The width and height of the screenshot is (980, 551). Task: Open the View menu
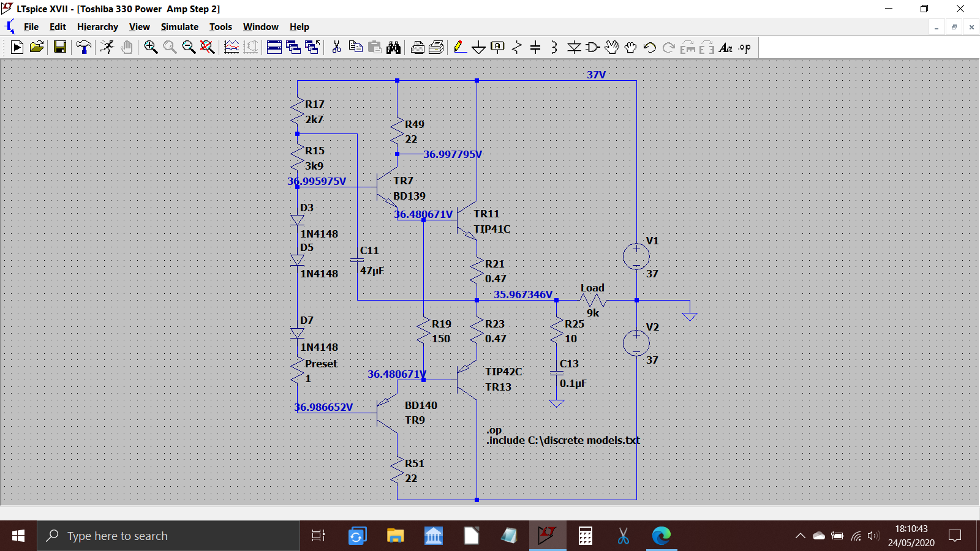coord(139,27)
